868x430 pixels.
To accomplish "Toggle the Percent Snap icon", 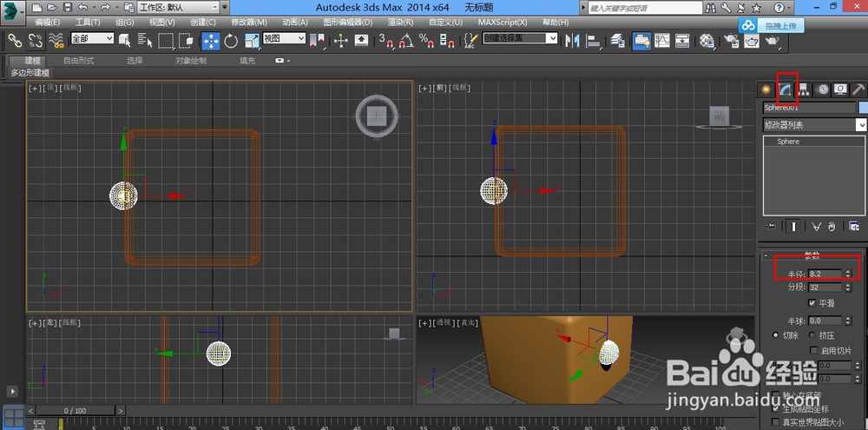I will pyautogui.click(x=426, y=41).
